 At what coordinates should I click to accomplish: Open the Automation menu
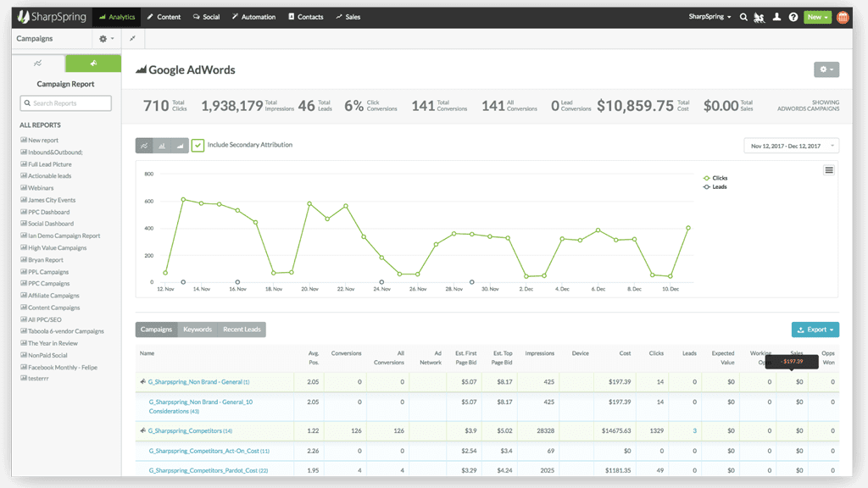(x=253, y=17)
